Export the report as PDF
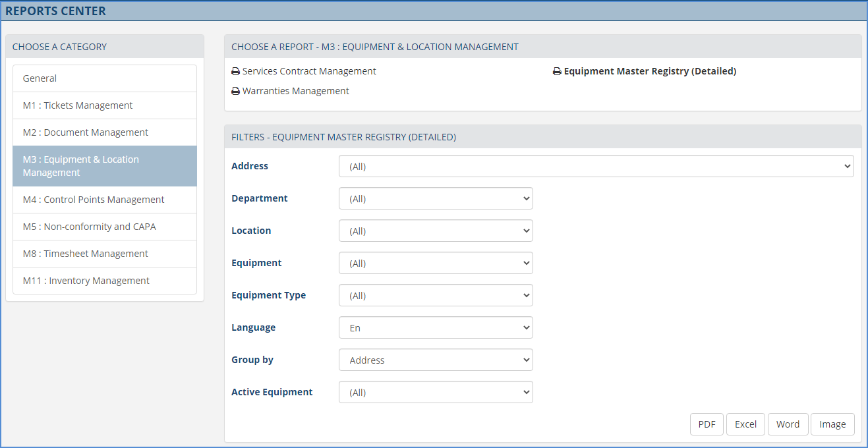 [x=707, y=424]
